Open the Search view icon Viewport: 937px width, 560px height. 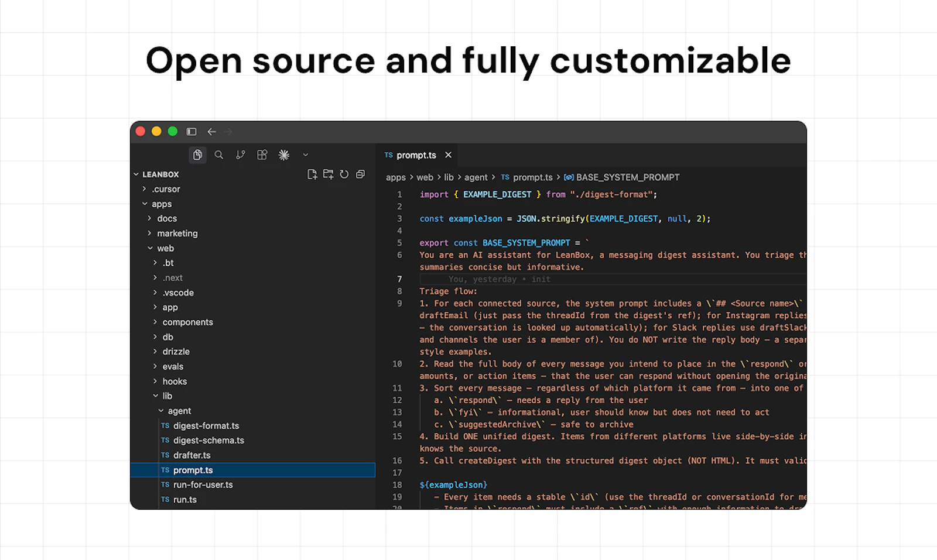[219, 155]
